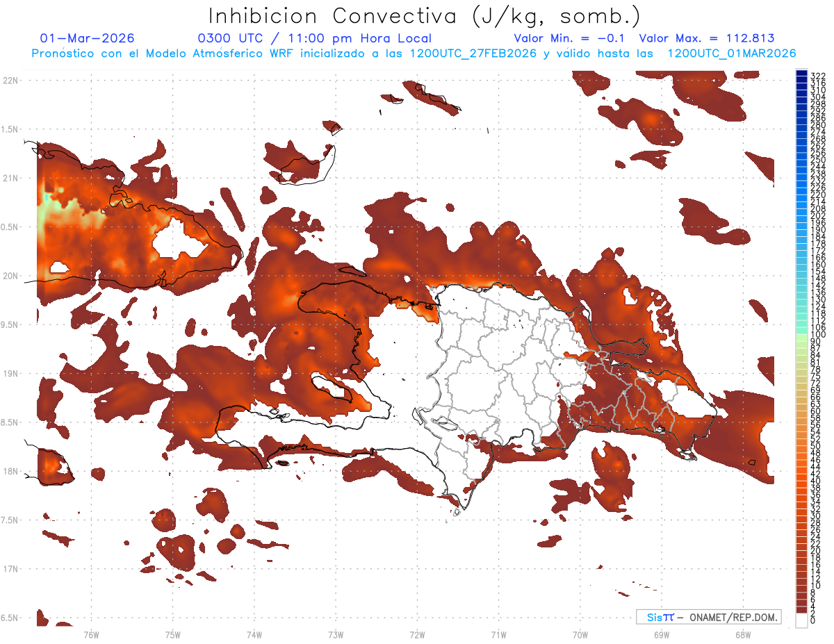Click the 76W longitude label
Image resolution: width=834 pixels, height=644 pixels.
pos(91,634)
